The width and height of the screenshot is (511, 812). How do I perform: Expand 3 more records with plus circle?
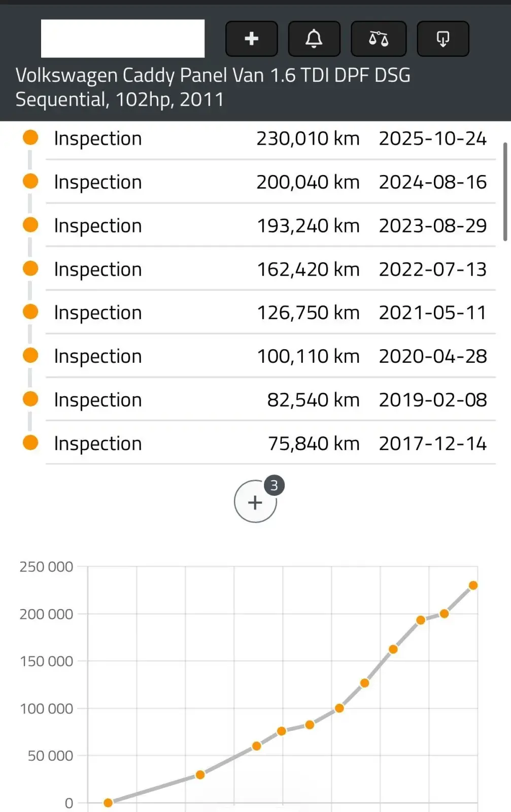255,502
